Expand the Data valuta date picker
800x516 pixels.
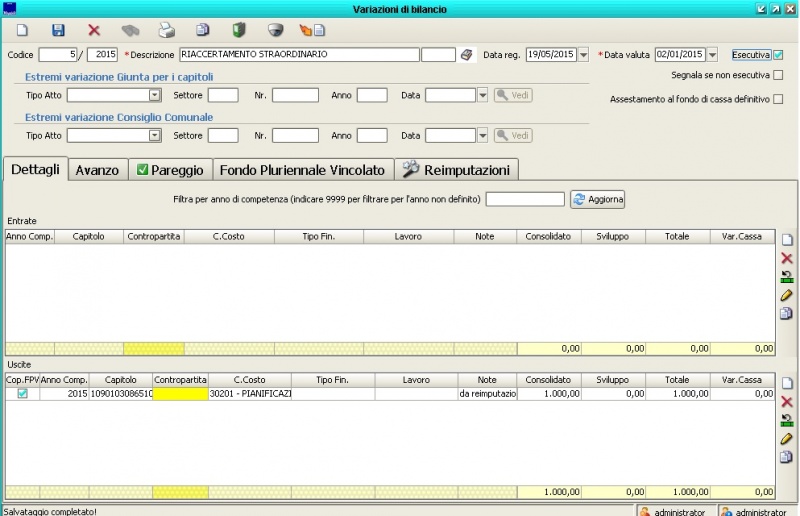click(x=712, y=55)
